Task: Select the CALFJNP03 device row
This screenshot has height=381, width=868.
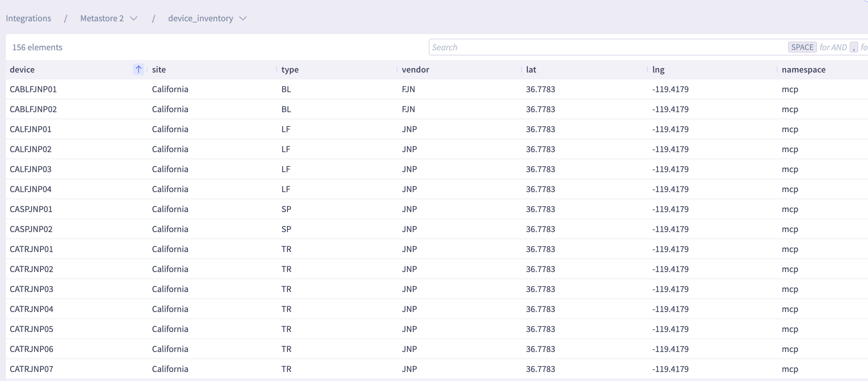Action: point(30,169)
